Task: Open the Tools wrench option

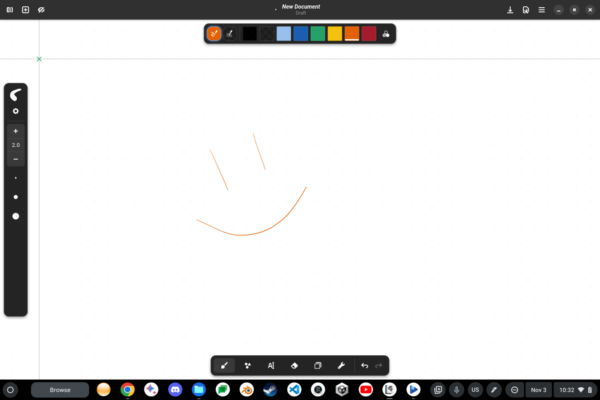Action: tap(341, 366)
